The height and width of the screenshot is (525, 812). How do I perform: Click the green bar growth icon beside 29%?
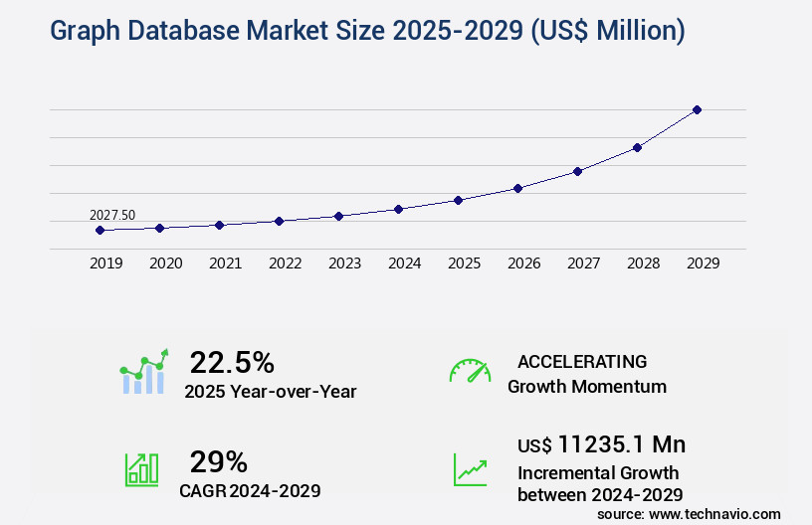(141, 468)
